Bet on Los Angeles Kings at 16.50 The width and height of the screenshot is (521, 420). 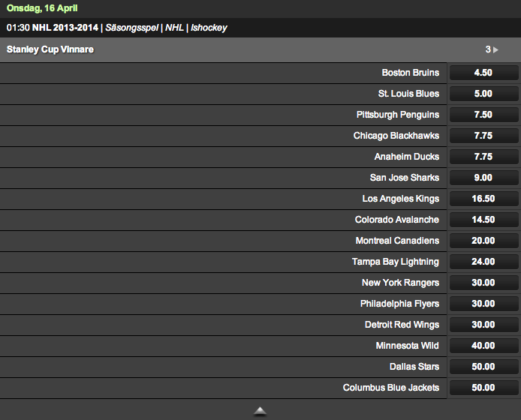(x=483, y=199)
